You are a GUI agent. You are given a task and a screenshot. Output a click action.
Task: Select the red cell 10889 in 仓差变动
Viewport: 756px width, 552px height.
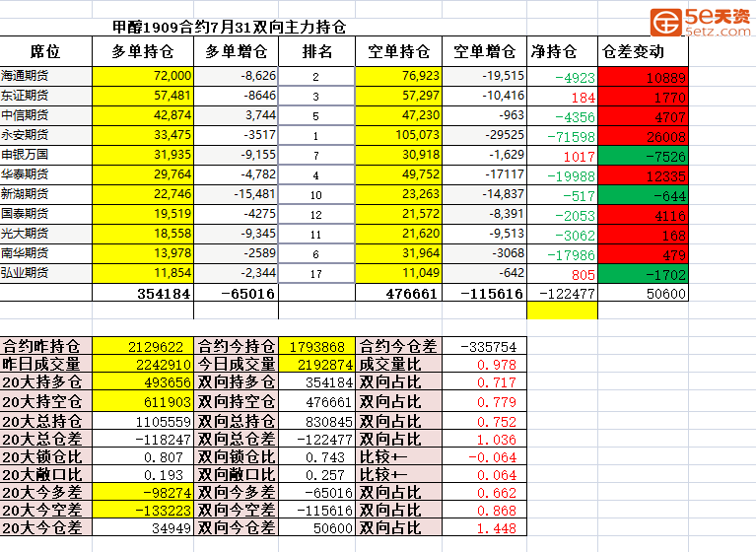(x=644, y=76)
